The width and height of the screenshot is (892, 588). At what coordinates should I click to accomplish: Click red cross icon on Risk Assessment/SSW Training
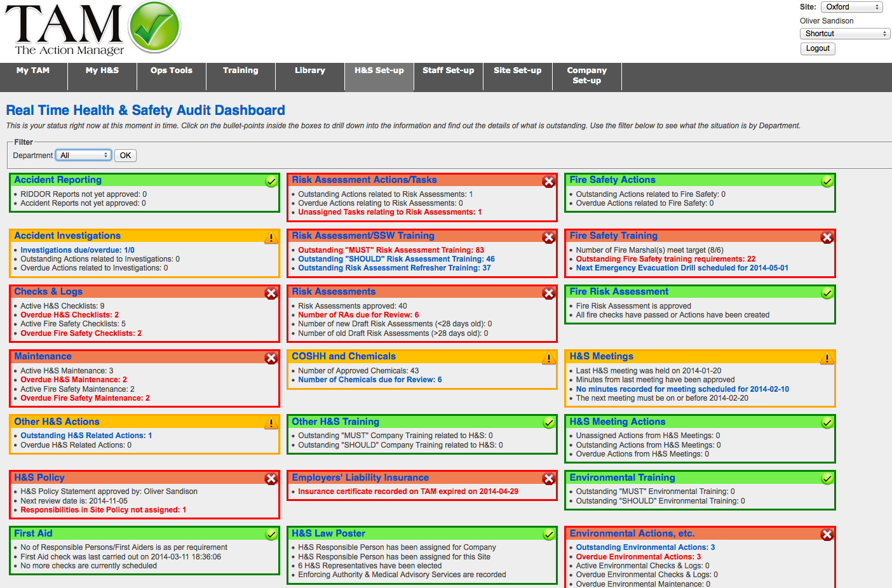click(549, 237)
